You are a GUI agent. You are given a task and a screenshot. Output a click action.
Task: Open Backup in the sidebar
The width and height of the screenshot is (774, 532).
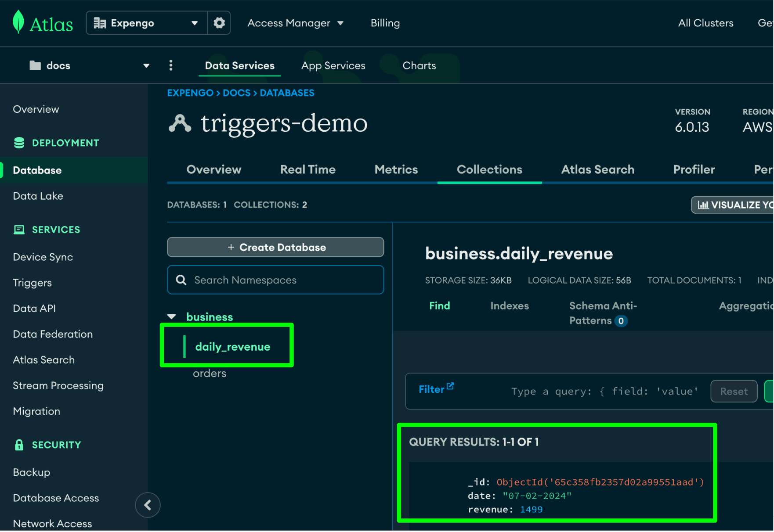click(32, 473)
